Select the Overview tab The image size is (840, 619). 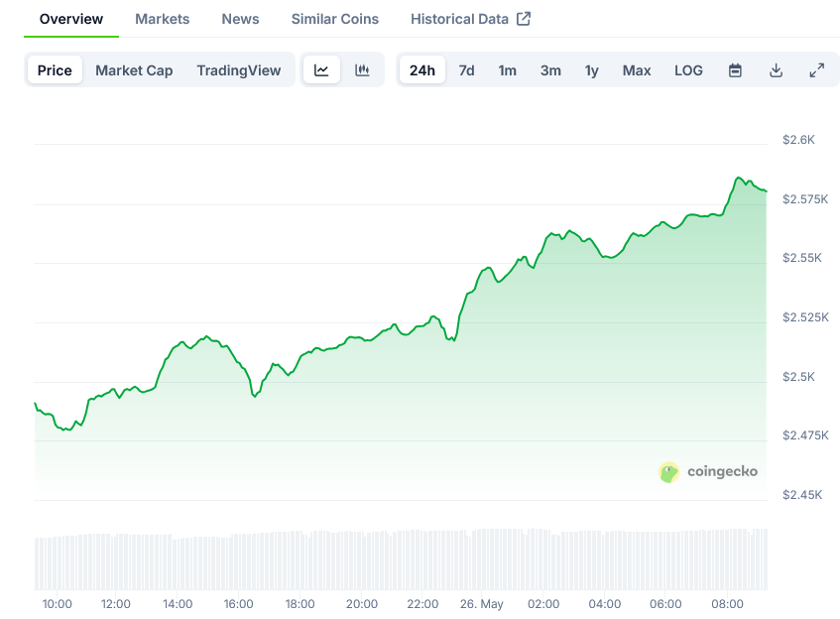pyautogui.click(x=71, y=19)
